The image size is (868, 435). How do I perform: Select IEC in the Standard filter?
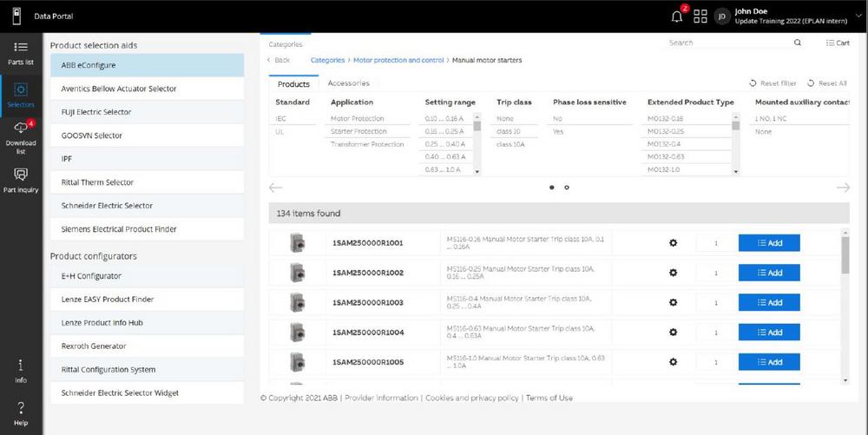280,119
